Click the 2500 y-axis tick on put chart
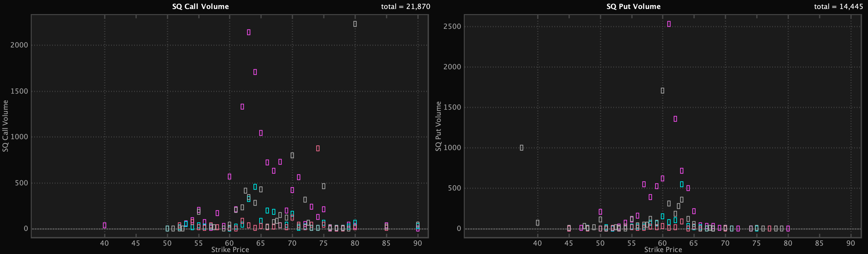The image size is (868, 254). coord(452,26)
